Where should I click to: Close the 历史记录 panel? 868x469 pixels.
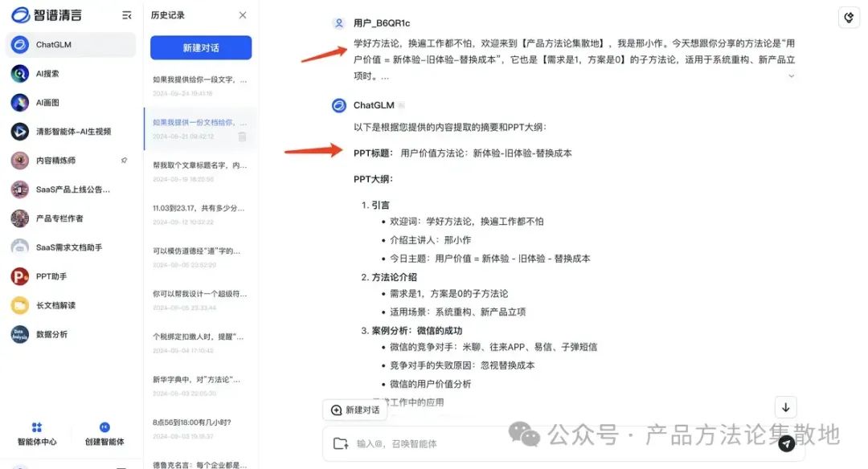[243, 15]
